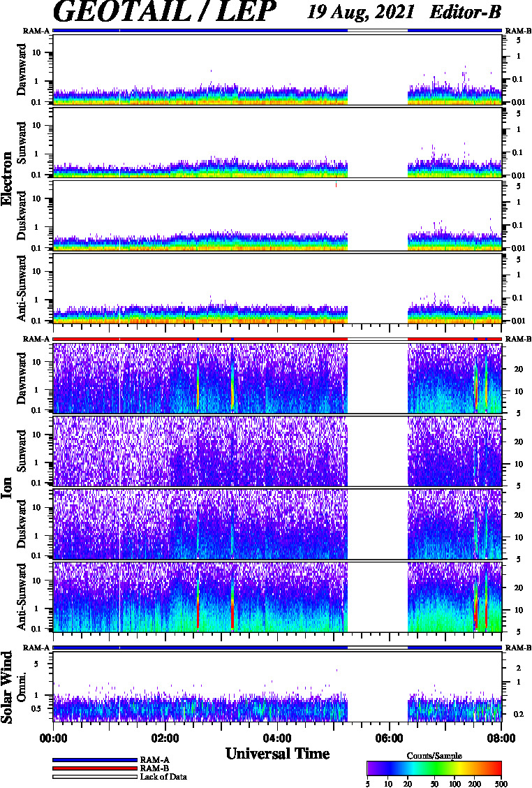
Task: Click the small red mark in Electron Duskward panel
Action: pyautogui.click(x=336, y=184)
